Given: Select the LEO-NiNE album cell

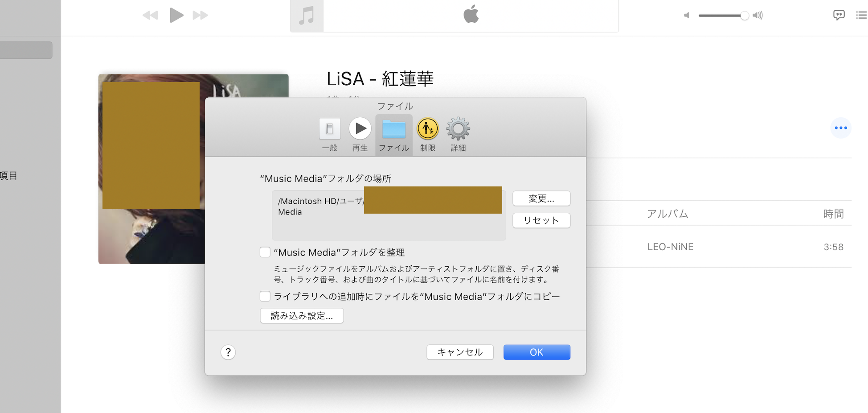Looking at the screenshot, I should click(x=670, y=247).
